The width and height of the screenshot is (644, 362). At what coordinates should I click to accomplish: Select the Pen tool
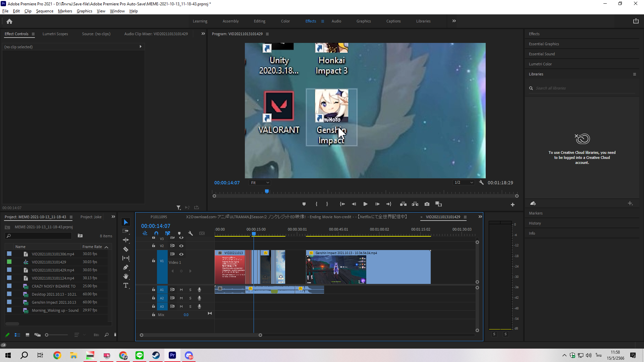126,267
